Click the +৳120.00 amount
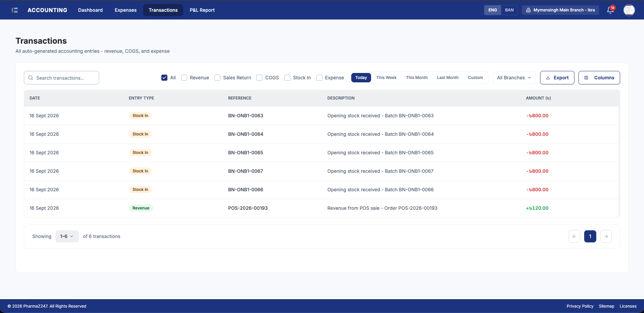The height and width of the screenshot is (313, 644). pos(537,208)
